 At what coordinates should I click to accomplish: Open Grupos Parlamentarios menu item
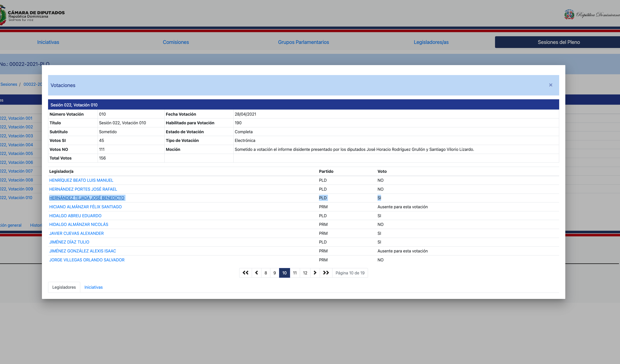(303, 42)
